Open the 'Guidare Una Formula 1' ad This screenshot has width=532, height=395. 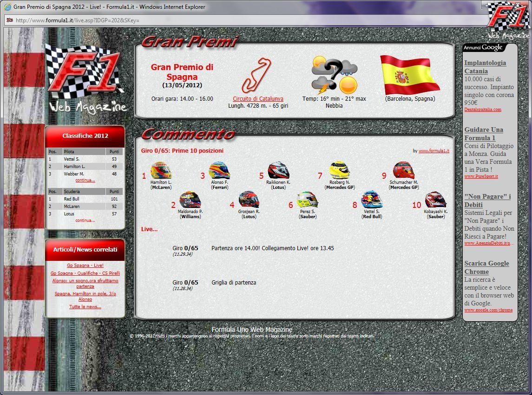pyautogui.click(x=484, y=134)
